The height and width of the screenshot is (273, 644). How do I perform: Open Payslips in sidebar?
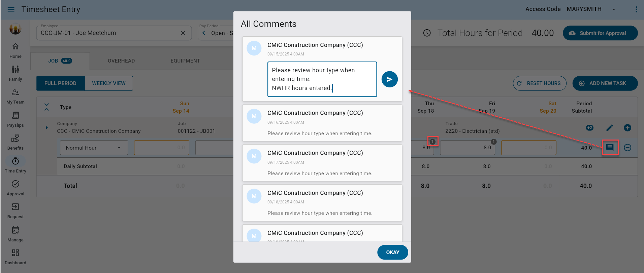pos(15,120)
